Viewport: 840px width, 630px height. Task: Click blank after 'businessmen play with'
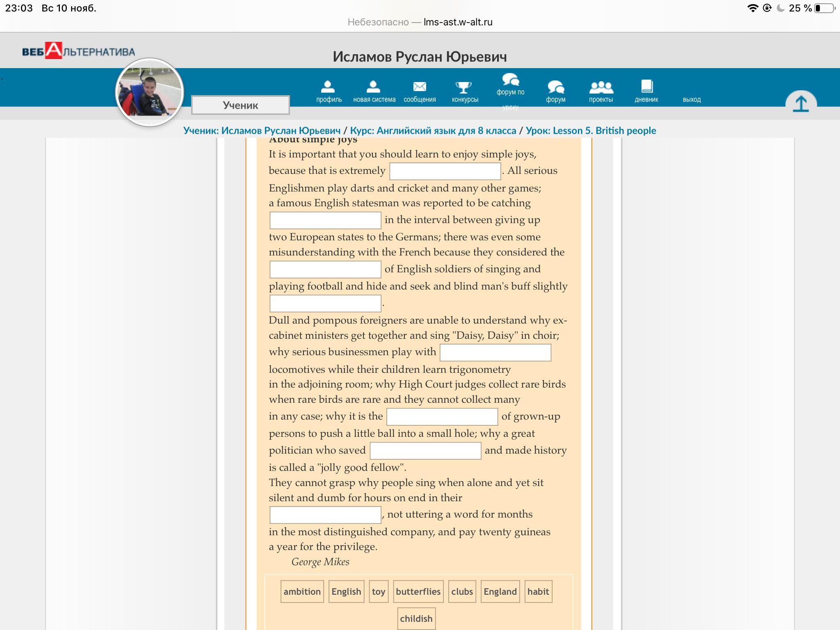495,352
